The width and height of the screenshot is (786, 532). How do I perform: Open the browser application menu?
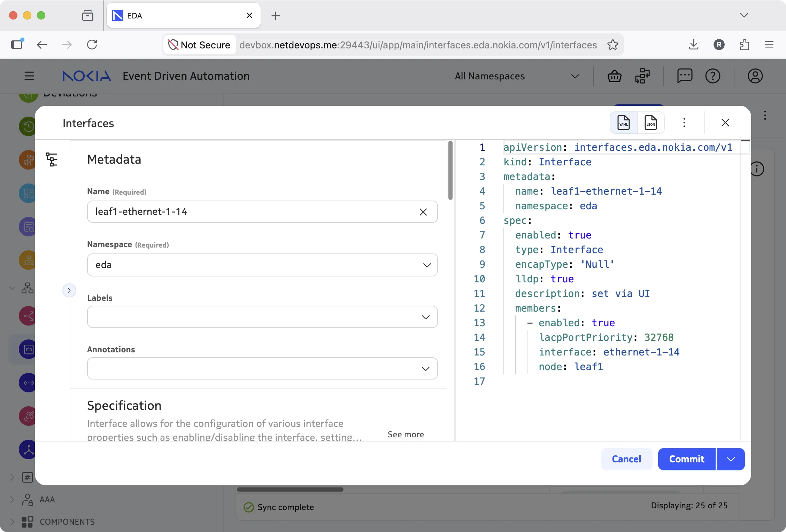(769, 45)
